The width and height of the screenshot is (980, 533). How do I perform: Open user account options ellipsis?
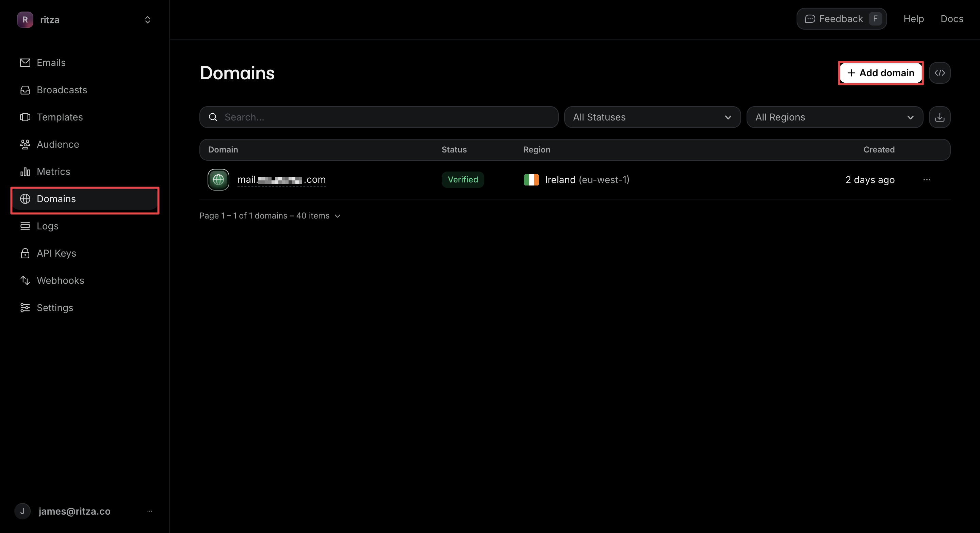tap(149, 511)
